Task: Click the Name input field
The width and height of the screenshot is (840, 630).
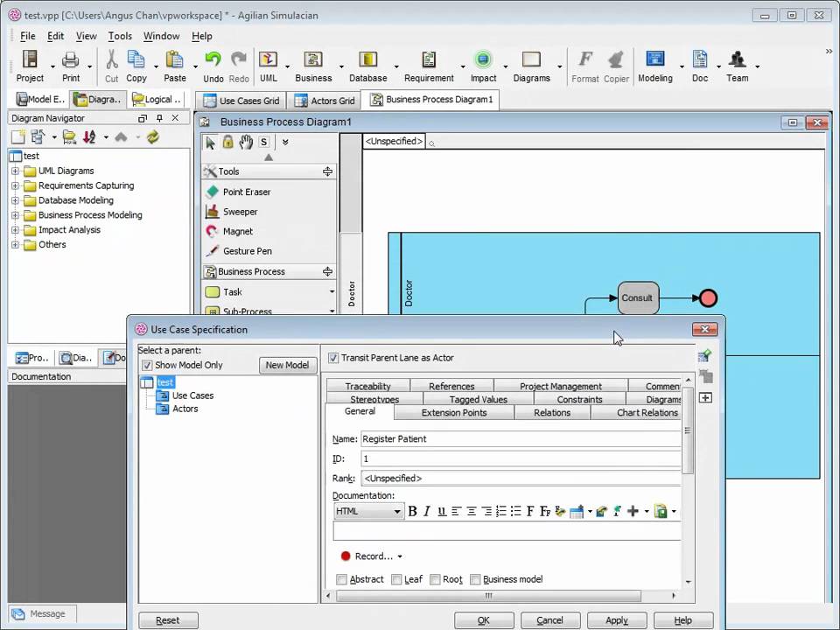Action: (x=521, y=438)
